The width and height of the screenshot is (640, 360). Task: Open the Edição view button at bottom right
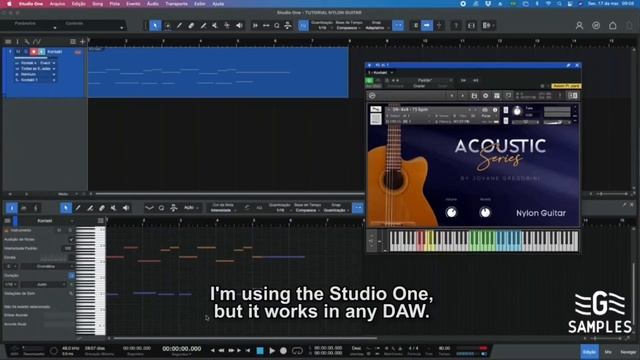[589, 352]
